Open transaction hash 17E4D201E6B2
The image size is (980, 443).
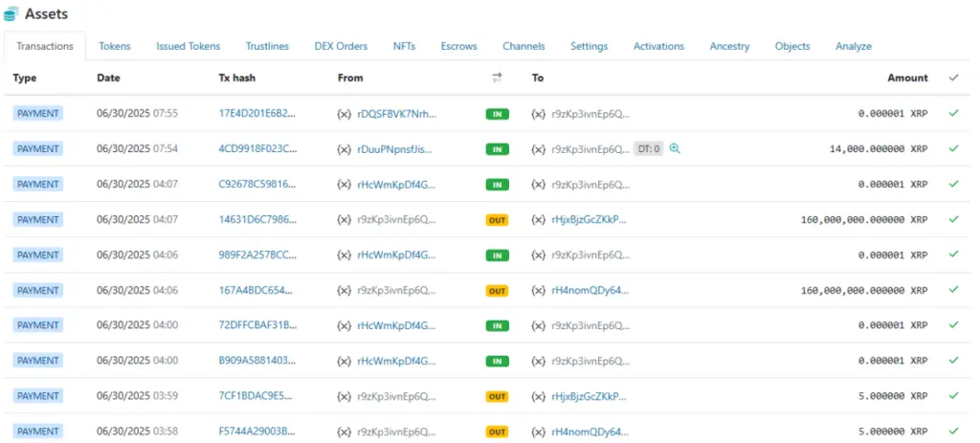(x=257, y=114)
